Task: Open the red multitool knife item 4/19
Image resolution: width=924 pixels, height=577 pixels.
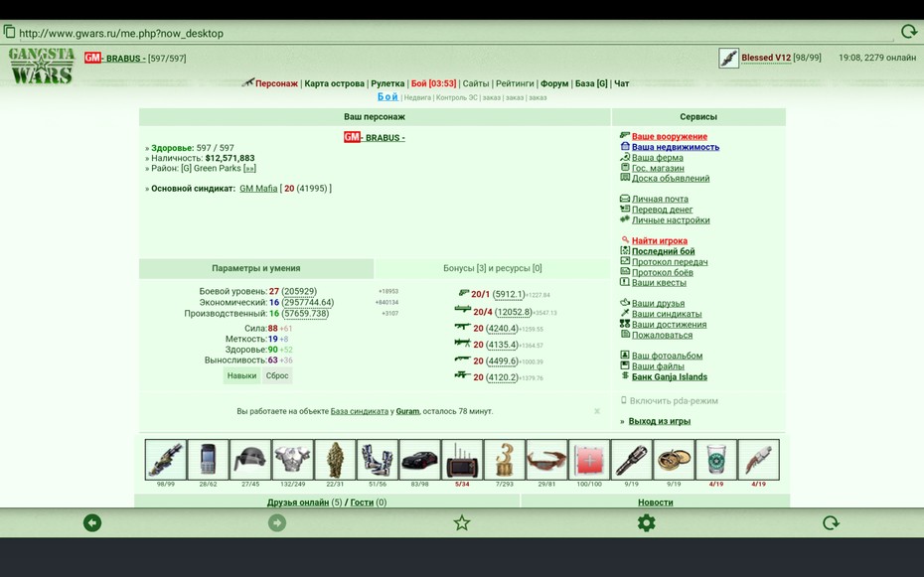Action: tap(759, 459)
